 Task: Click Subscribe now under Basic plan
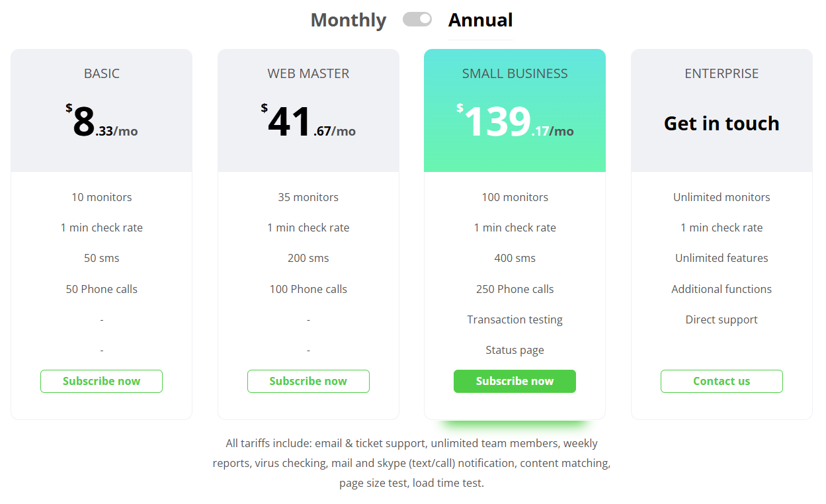(x=101, y=381)
